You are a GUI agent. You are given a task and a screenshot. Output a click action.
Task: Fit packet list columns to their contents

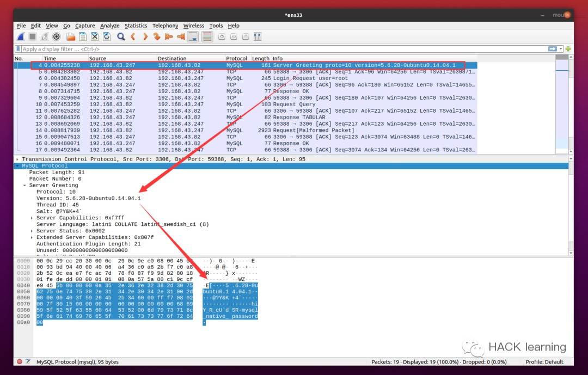258,36
